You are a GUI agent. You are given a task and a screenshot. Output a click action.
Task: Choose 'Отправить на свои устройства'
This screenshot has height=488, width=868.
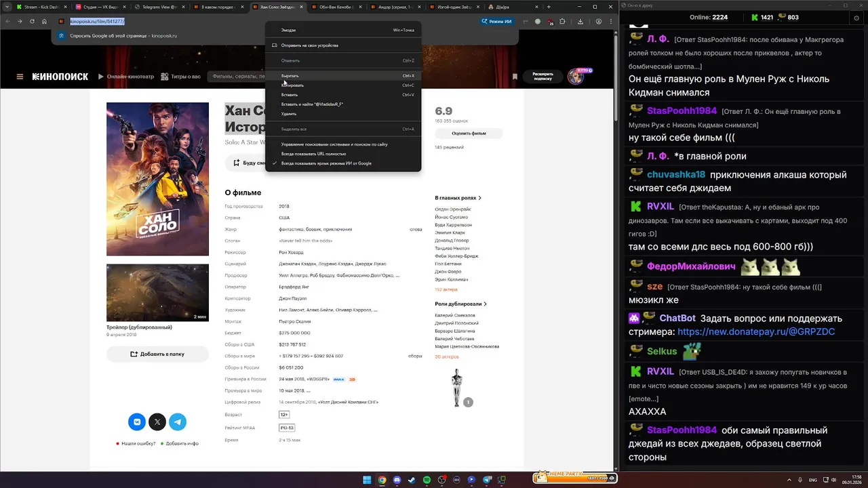[x=343, y=45]
